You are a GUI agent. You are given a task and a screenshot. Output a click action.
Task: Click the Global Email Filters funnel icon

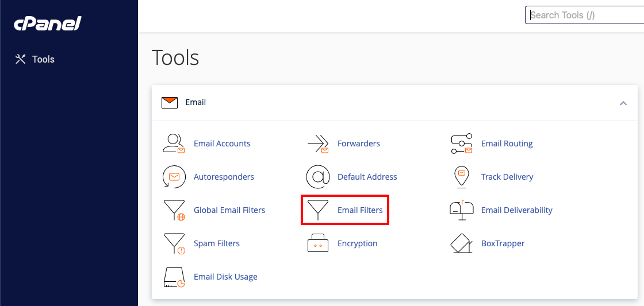(174, 211)
